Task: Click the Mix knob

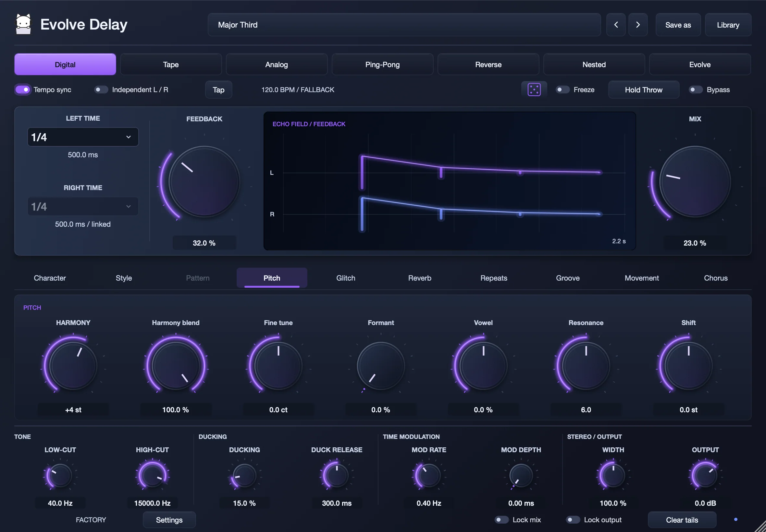Action: [695, 182]
